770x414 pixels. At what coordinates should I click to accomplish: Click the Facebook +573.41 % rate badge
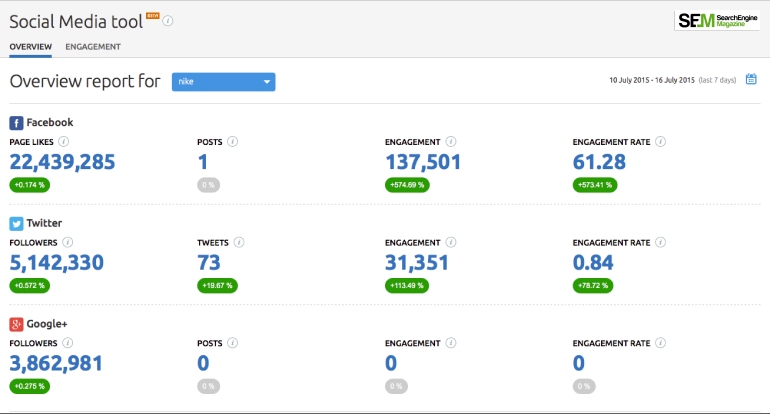tap(595, 185)
